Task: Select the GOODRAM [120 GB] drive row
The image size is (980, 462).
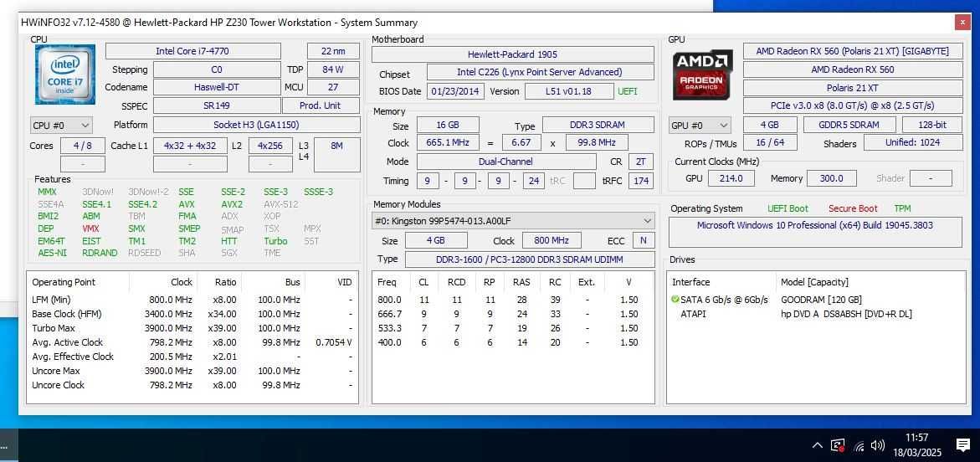Action: coord(816,300)
